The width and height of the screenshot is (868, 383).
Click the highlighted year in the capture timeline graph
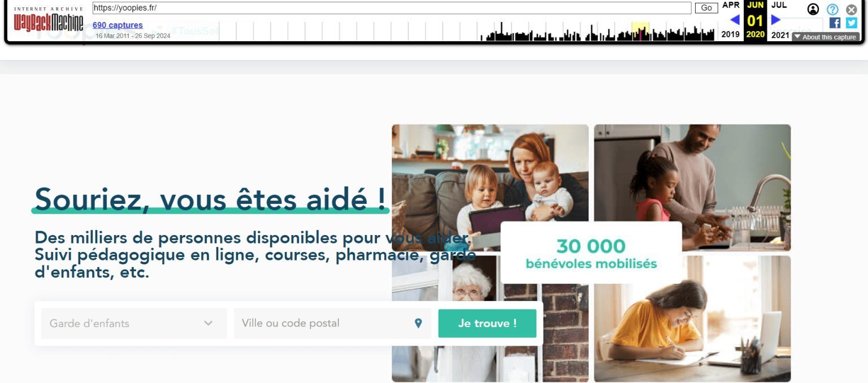[640, 31]
